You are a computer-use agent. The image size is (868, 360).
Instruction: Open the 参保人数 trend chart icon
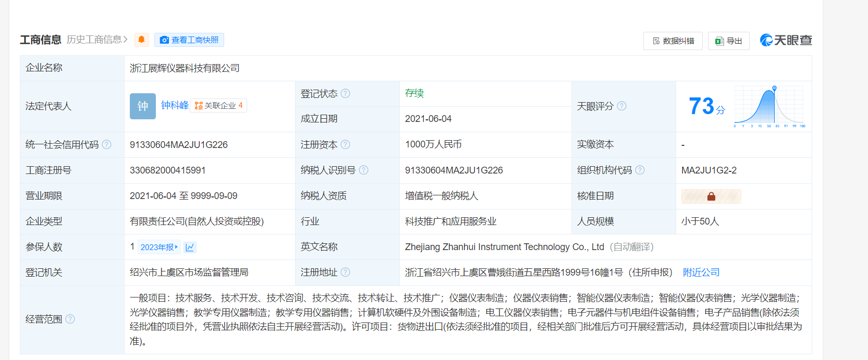[190, 247]
